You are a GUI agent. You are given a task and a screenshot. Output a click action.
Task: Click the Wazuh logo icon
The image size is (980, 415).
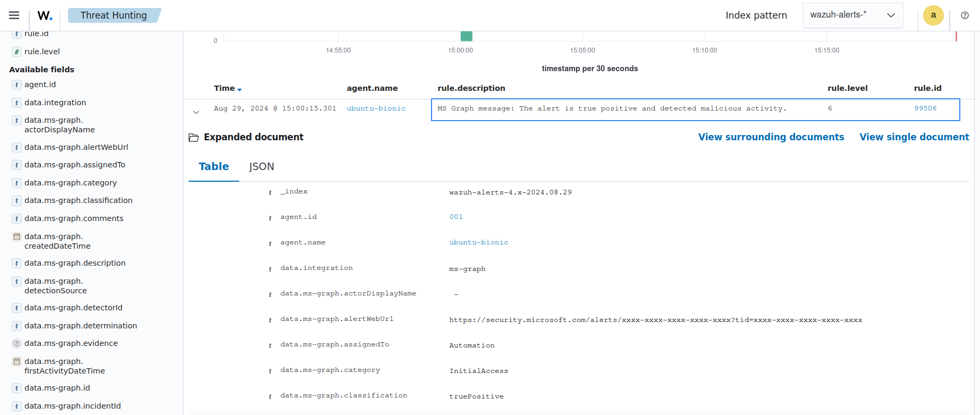click(x=45, y=15)
